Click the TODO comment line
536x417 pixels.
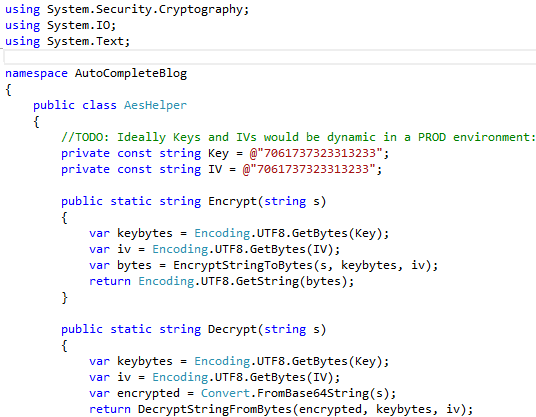pos(298,137)
